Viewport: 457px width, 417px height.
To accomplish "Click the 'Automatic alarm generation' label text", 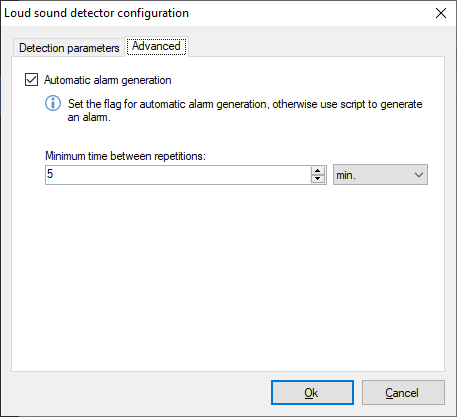I will click(108, 80).
